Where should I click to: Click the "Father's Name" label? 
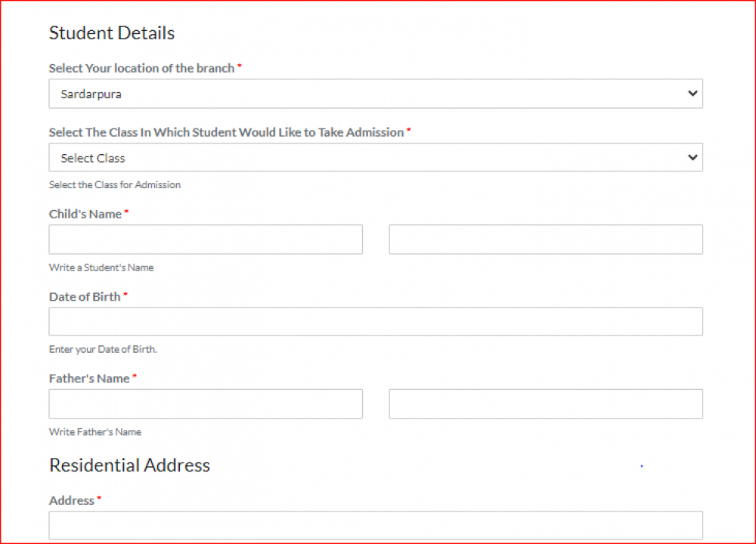[89, 379]
